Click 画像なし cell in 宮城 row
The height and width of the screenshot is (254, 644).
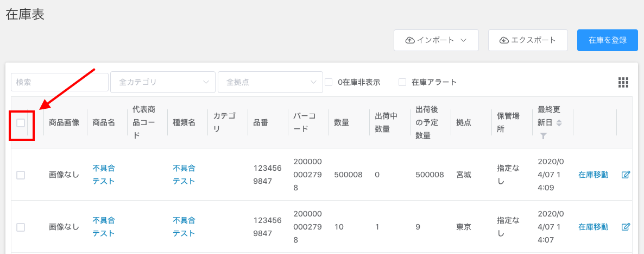coord(64,175)
